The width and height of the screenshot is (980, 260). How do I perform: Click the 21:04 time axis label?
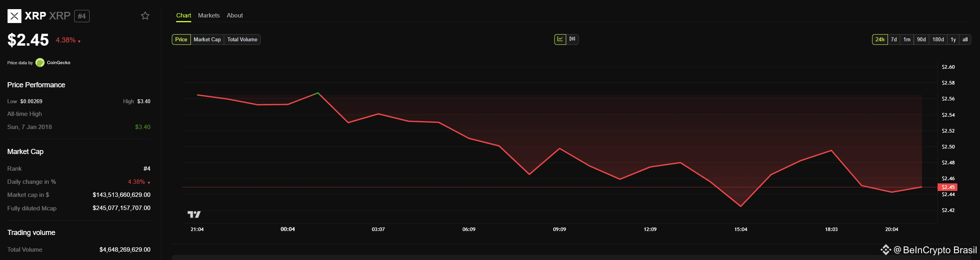[x=197, y=229]
